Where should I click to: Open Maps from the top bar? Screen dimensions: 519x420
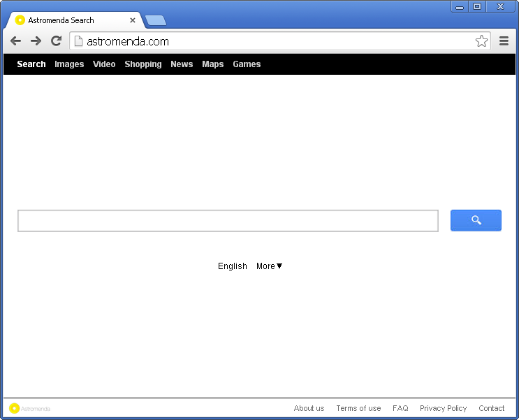(x=213, y=64)
